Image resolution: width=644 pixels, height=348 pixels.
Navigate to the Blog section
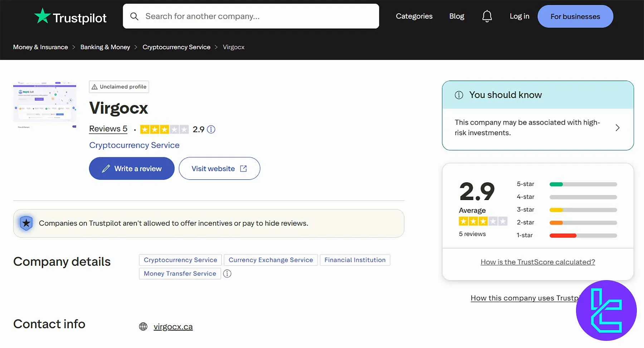click(457, 16)
